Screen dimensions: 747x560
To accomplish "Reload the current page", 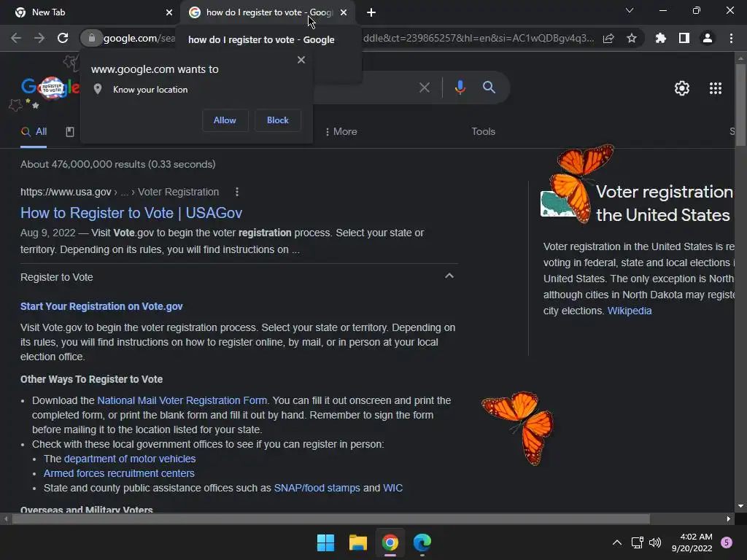I will tap(63, 38).
